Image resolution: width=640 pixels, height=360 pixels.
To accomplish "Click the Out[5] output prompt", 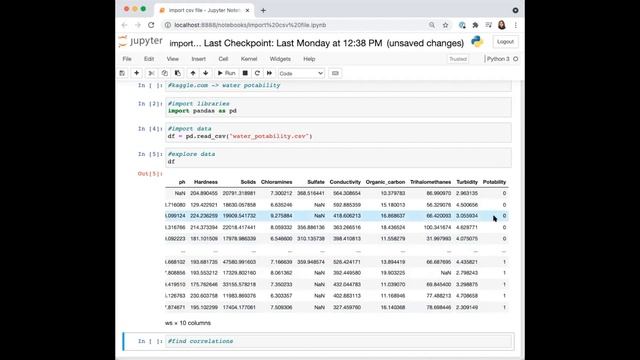I will [150, 173].
